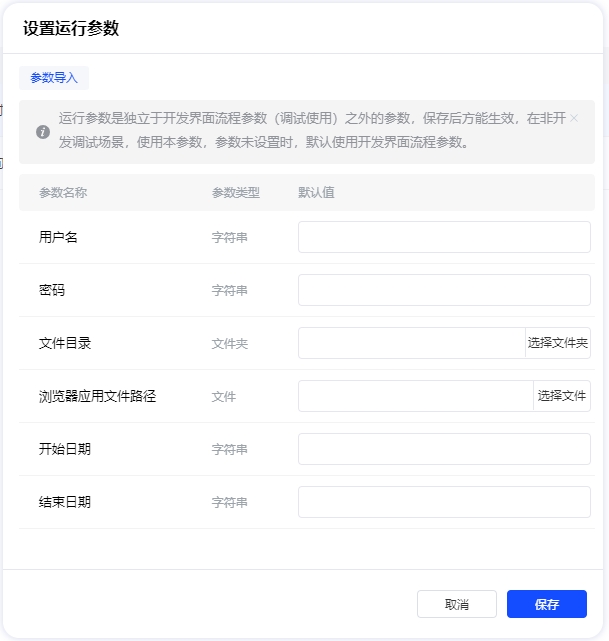Click the 文件夹 type label for 文件目录
609x641 pixels.
[230, 343]
